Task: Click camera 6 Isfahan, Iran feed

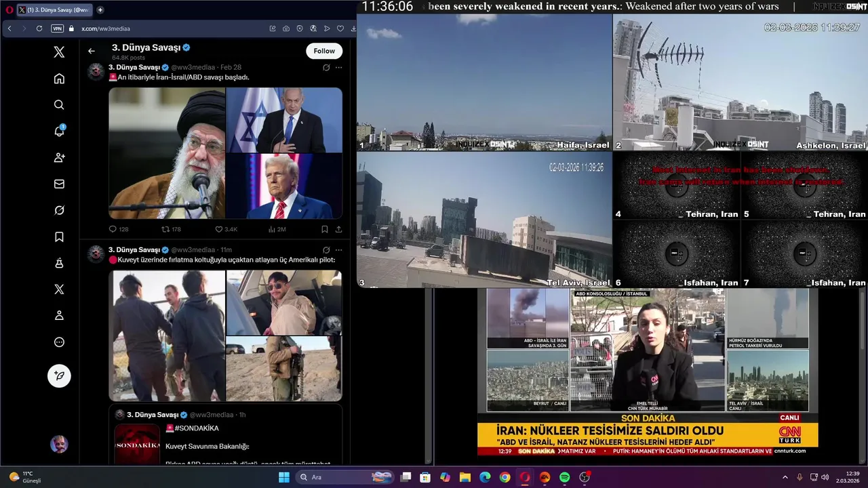Action: point(676,253)
